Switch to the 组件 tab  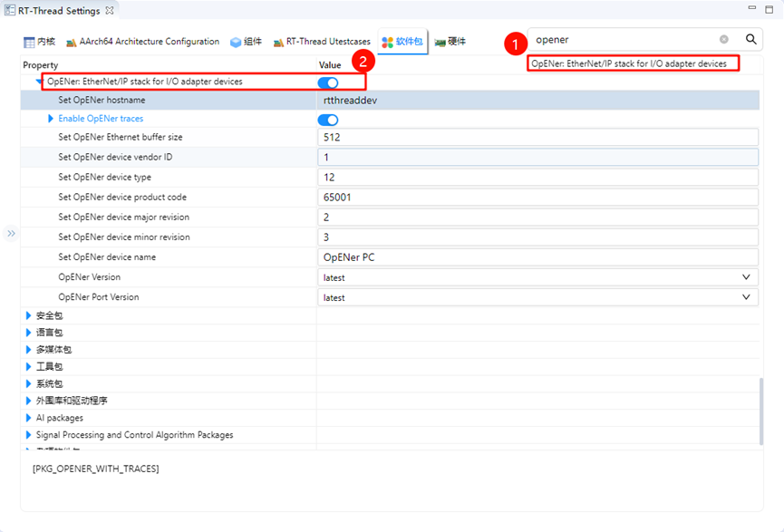(x=246, y=42)
